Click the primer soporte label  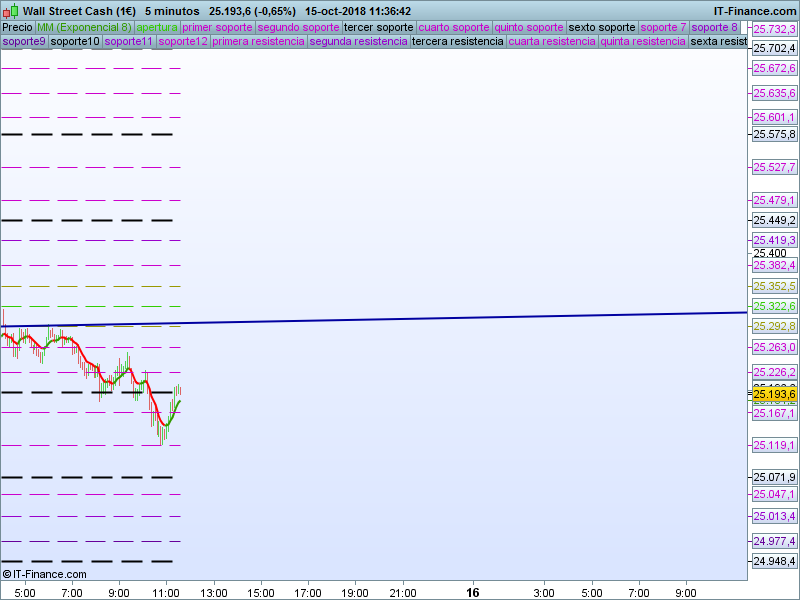tap(217, 27)
